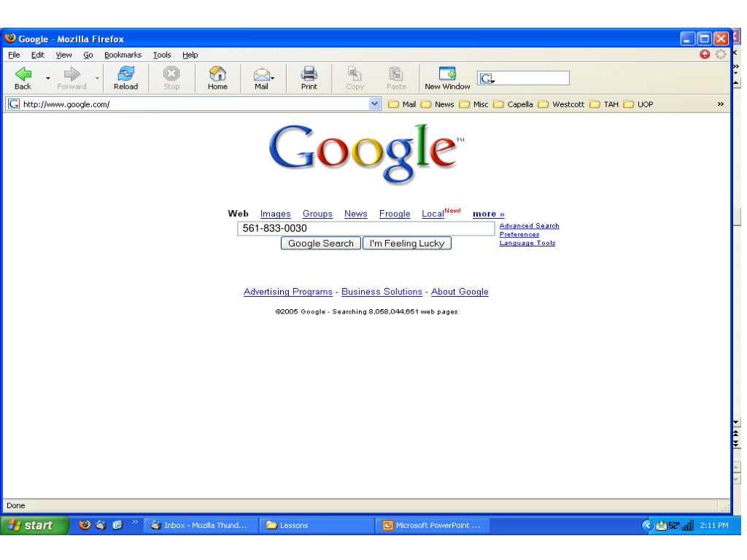
Task: Show more bookmarks toolbar items chevron
Action: (x=720, y=104)
